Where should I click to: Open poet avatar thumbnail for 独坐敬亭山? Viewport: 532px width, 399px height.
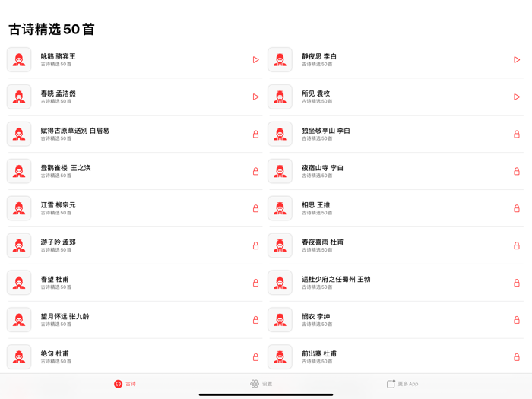pyautogui.click(x=280, y=134)
